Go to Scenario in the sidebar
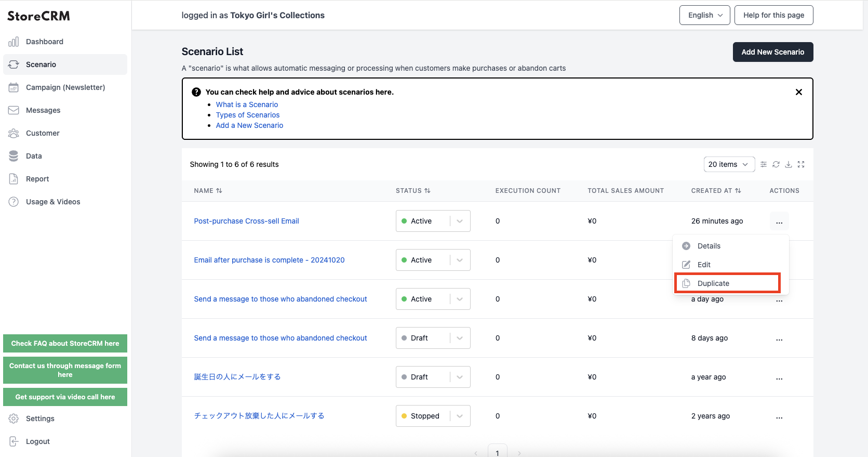 65,64
